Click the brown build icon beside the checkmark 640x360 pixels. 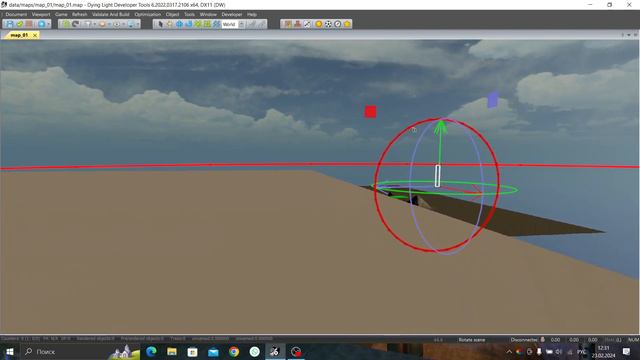(29, 24)
